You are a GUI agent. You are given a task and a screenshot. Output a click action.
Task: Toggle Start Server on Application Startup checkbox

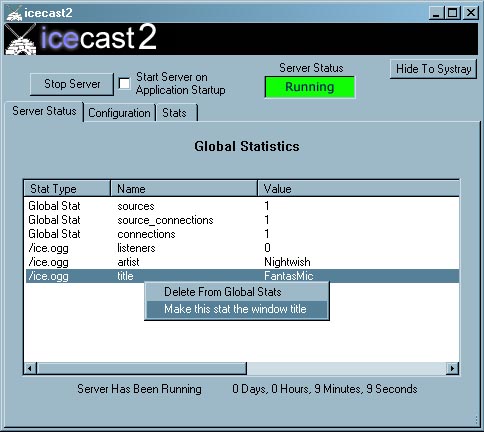tap(124, 84)
